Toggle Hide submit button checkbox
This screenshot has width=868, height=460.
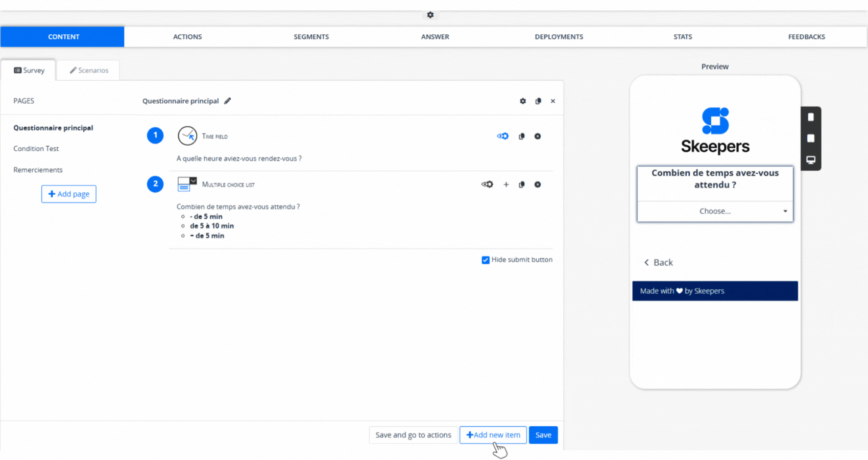coord(486,260)
